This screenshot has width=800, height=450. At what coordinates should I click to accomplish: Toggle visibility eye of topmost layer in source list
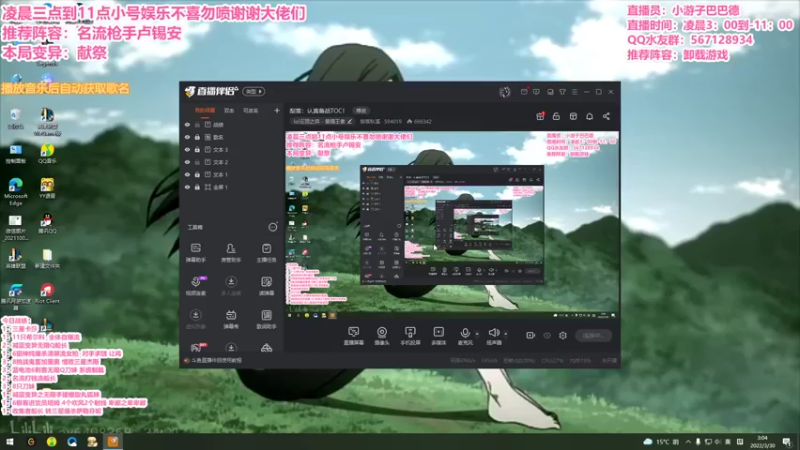187,124
